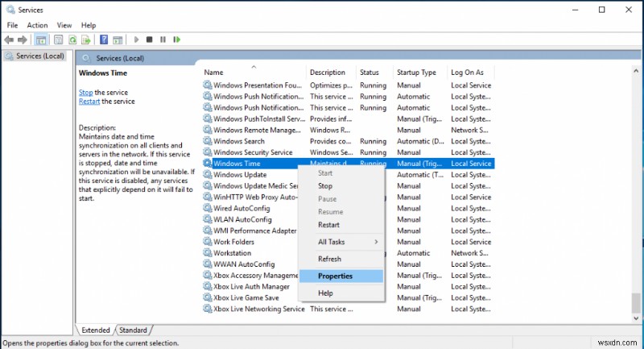Select the Workstation service row
Screen dimensions: 644x349
pos(349,253)
